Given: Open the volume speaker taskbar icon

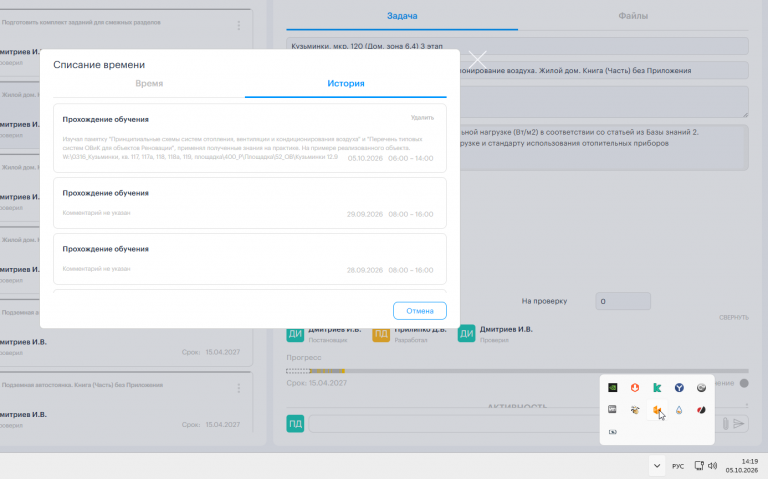Looking at the screenshot, I should (713, 466).
